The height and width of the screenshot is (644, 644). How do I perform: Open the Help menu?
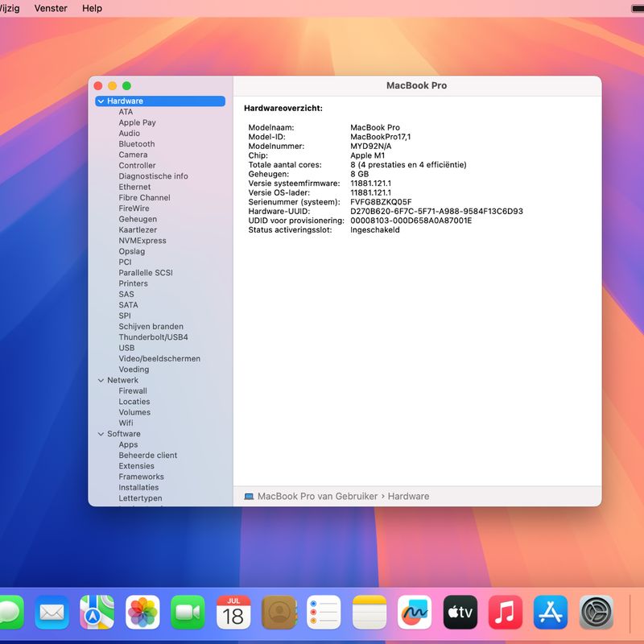(x=92, y=8)
